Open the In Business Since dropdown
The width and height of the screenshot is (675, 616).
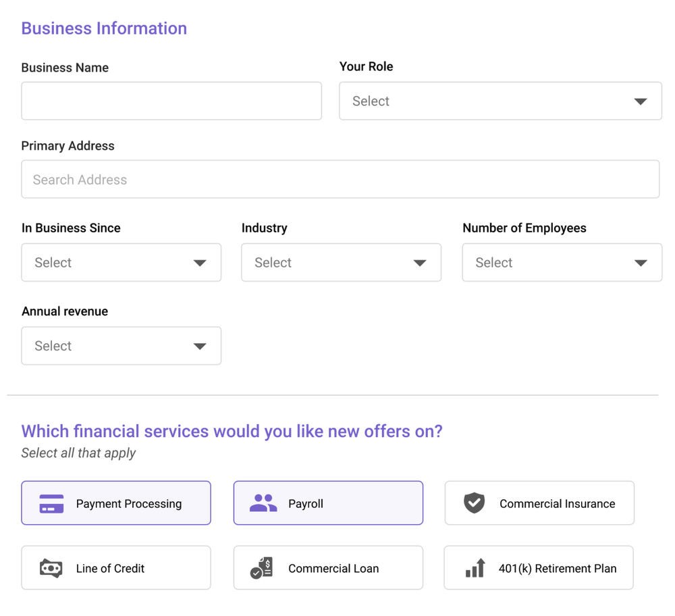click(x=122, y=263)
